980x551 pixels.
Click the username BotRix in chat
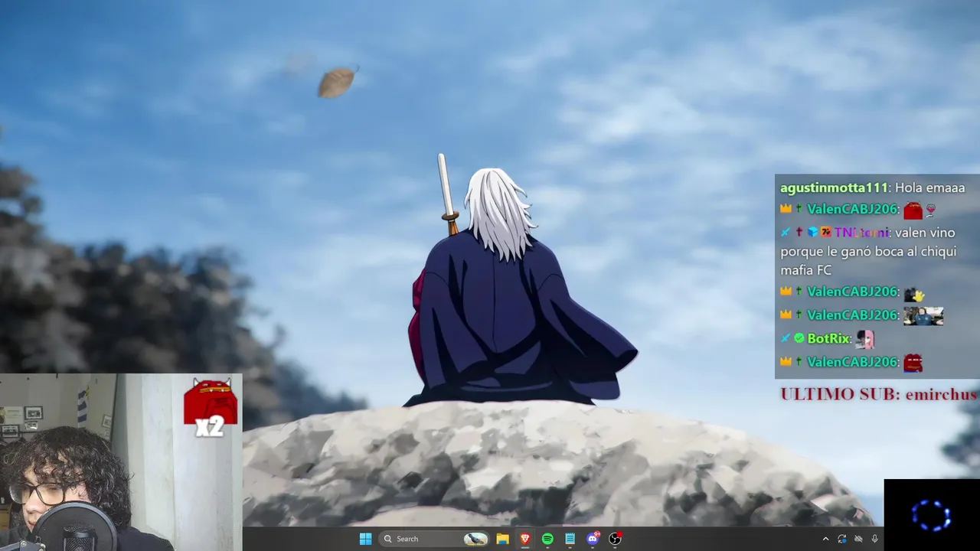pos(828,338)
